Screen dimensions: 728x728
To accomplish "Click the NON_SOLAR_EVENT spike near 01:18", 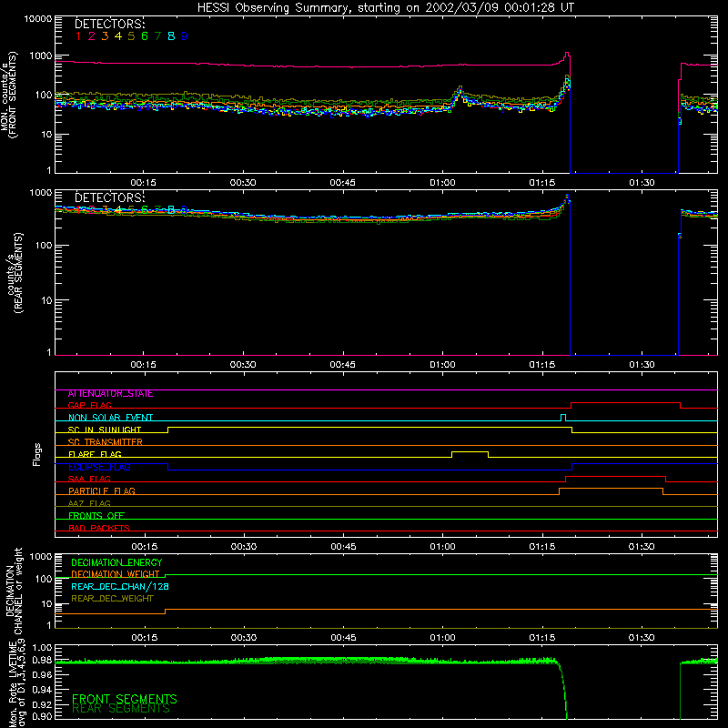I will [x=563, y=418].
